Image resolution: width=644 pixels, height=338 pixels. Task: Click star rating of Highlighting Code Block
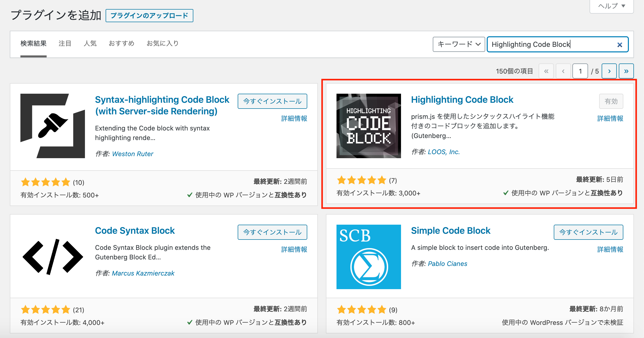pos(362,180)
